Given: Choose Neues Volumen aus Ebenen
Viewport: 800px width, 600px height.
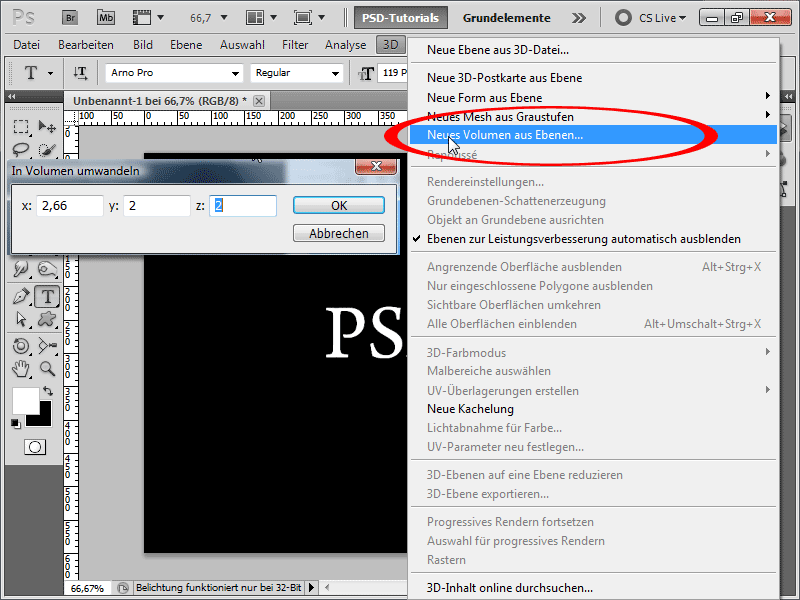Looking at the screenshot, I should click(593, 135).
